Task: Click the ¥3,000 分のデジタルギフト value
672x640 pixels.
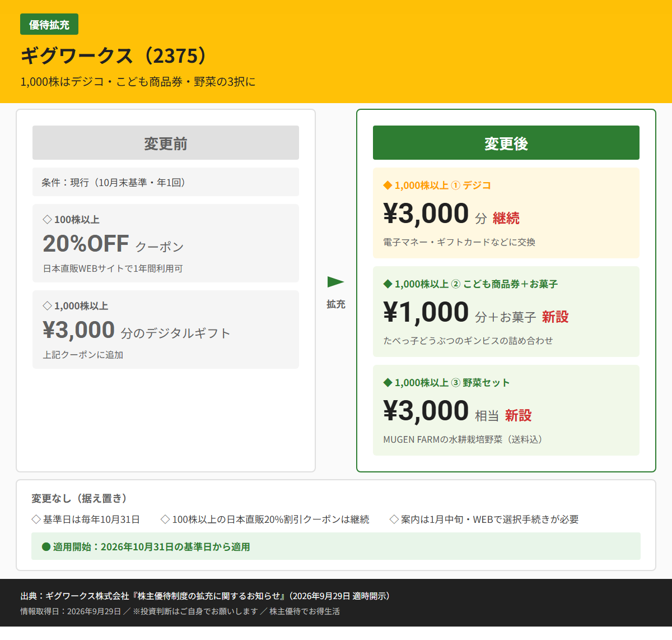Action: [136, 330]
